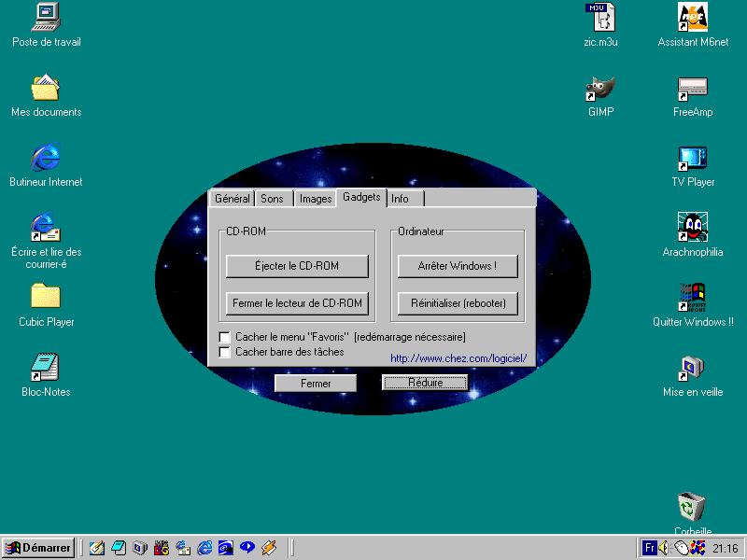Open the Mes documents folder icon

point(46,88)
